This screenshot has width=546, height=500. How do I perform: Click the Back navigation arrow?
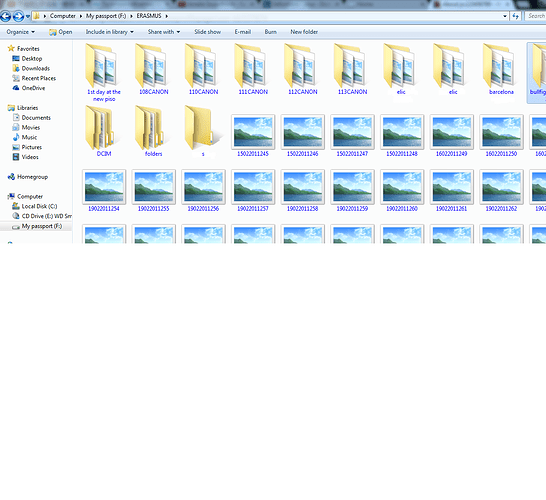(x=5, y=16)
